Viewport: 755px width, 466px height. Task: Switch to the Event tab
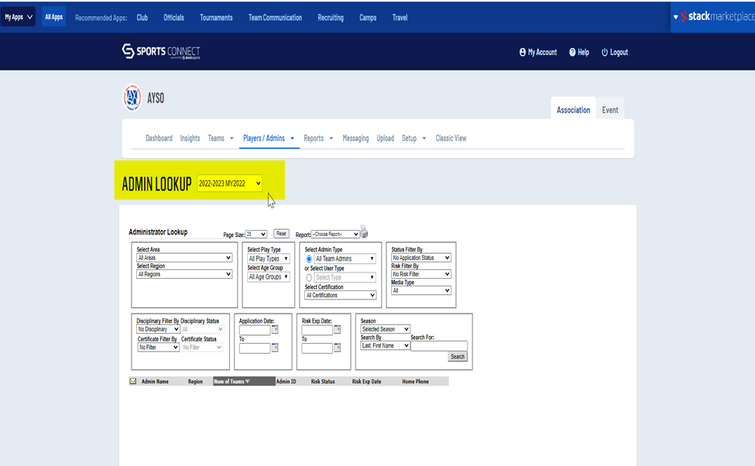609,110
